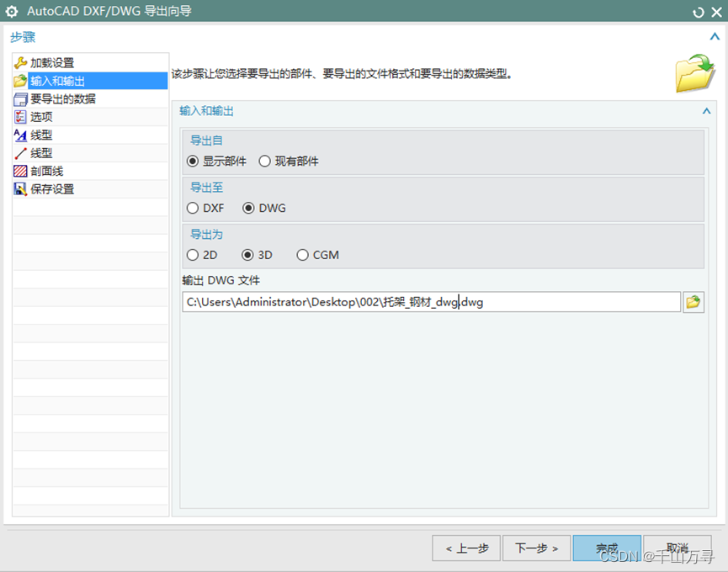Browse for the output DWG file with the folder button
Image resolution: width=728 pixels, height=572 pixels.
click(693, 302)
